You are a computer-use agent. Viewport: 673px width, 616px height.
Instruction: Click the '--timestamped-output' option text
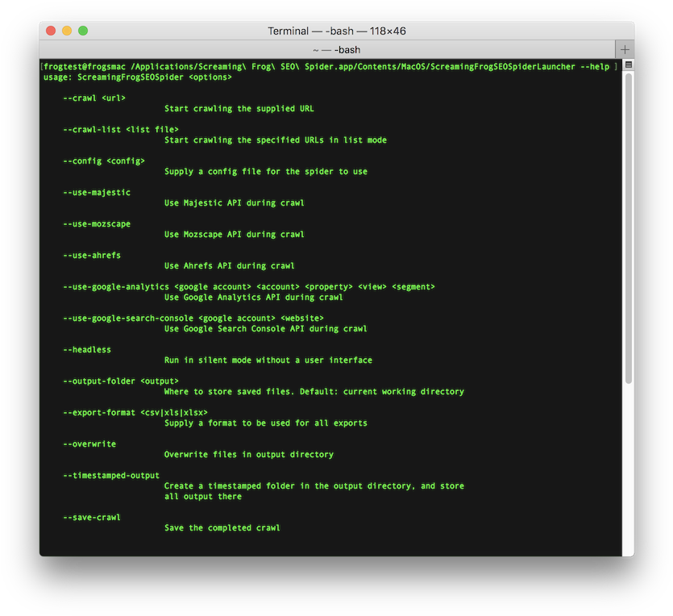[111, 476]
